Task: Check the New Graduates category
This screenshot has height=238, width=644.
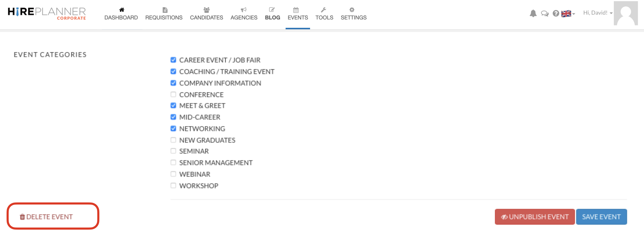Action: tap(173, 140)
